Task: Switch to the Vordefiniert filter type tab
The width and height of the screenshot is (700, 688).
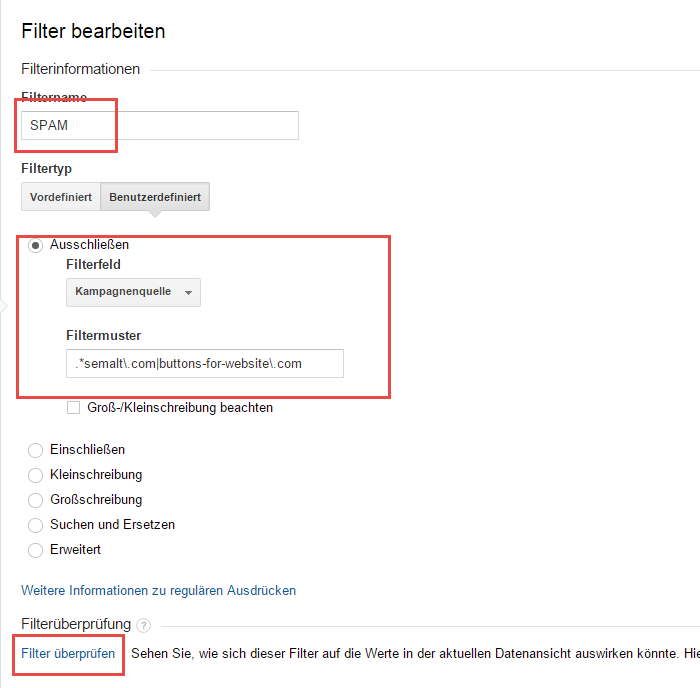Action: (61, 197)
